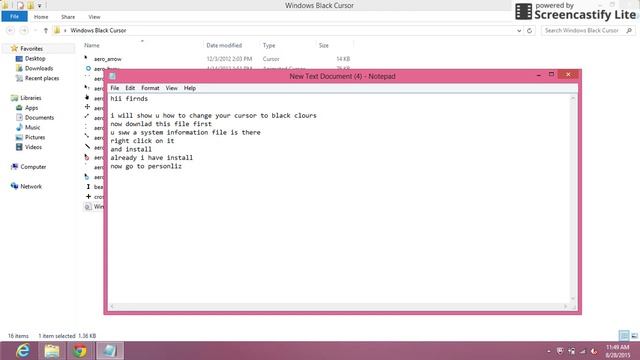Viewport: 640px width, 360px height.
Task: Click the '1 item selected' status text
Action: 56,336
